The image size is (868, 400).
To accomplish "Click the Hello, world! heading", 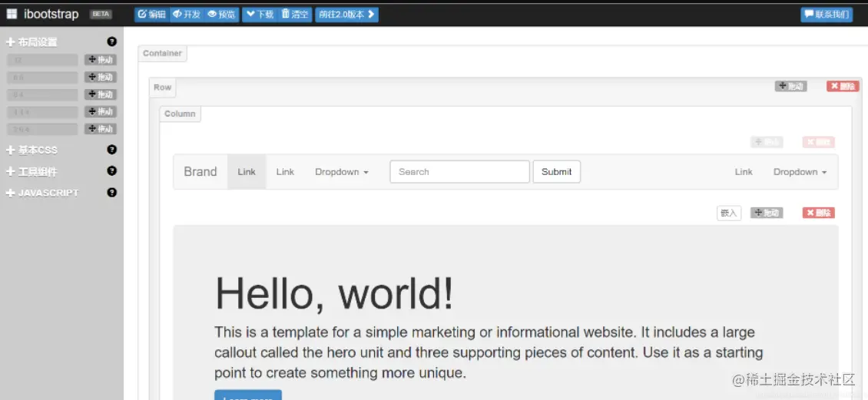I will tap(334, 293).
